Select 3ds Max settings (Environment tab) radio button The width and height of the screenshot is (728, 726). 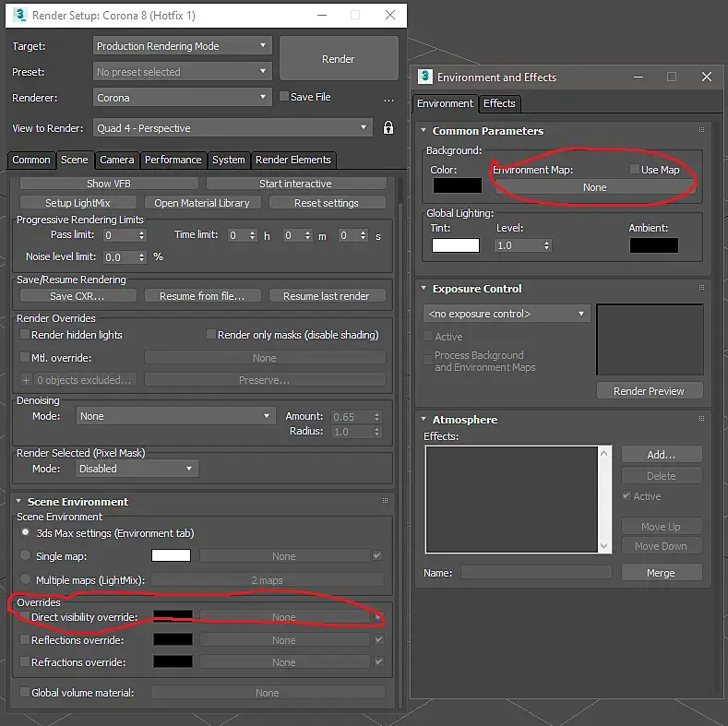26,532
